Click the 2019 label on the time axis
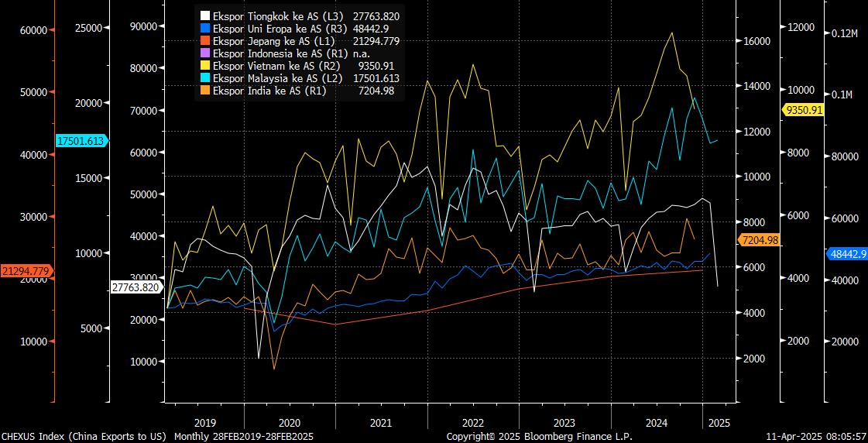 204,423
